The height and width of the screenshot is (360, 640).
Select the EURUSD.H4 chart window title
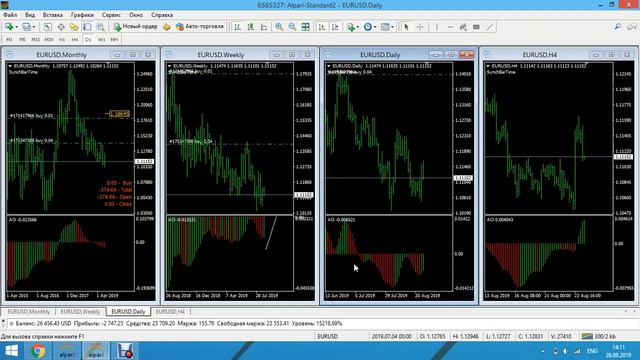[x=540, y=55]
